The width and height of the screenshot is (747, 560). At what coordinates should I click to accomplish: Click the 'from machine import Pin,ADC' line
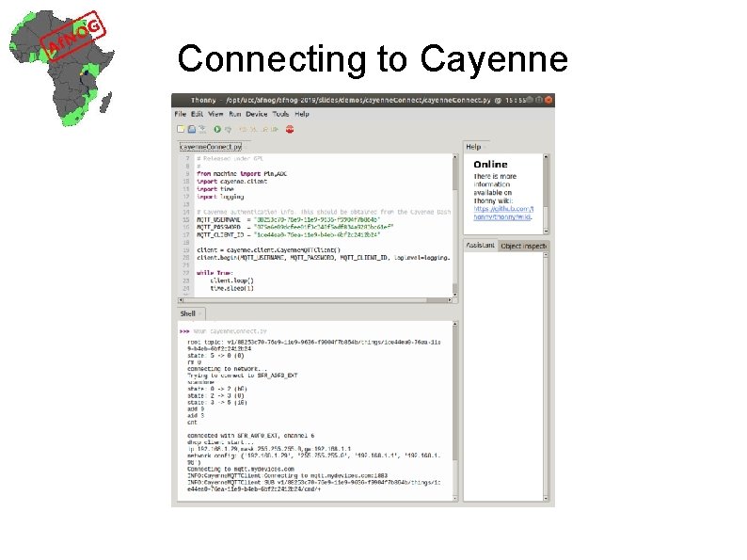pyautogui.click(x=242, y=174)
